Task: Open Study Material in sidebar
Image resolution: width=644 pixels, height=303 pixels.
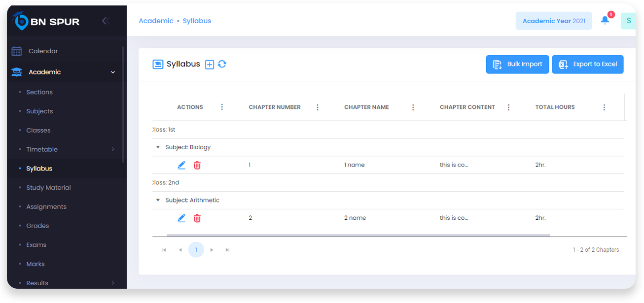Action: (48, 188)
